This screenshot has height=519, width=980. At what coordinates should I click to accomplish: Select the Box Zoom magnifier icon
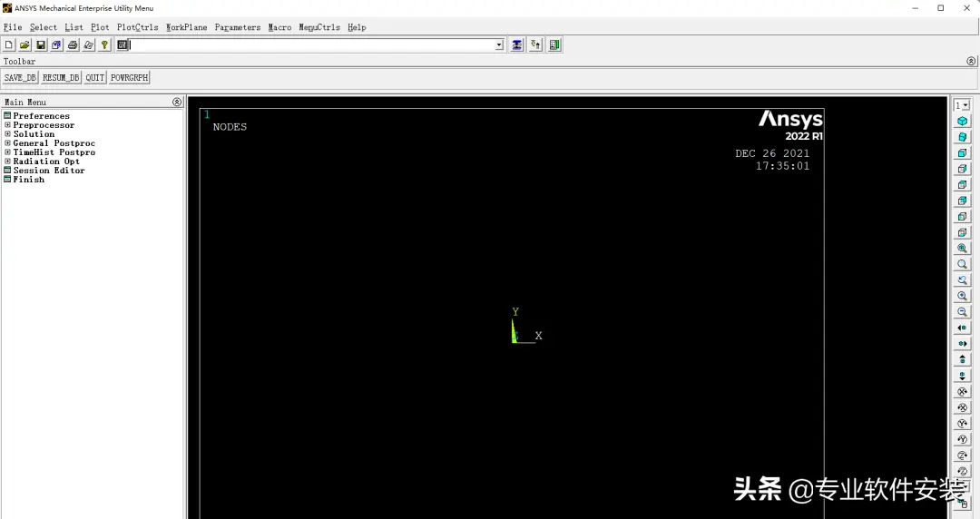963,265
